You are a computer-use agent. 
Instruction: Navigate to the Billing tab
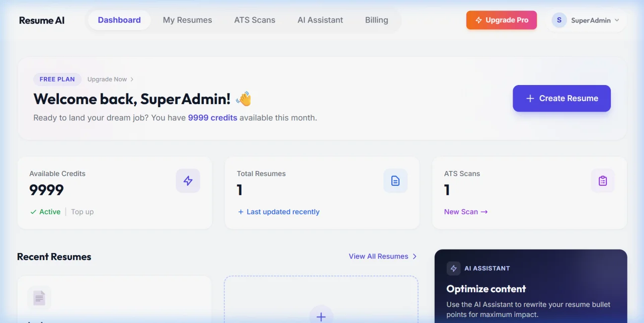[x=376, y=20]
